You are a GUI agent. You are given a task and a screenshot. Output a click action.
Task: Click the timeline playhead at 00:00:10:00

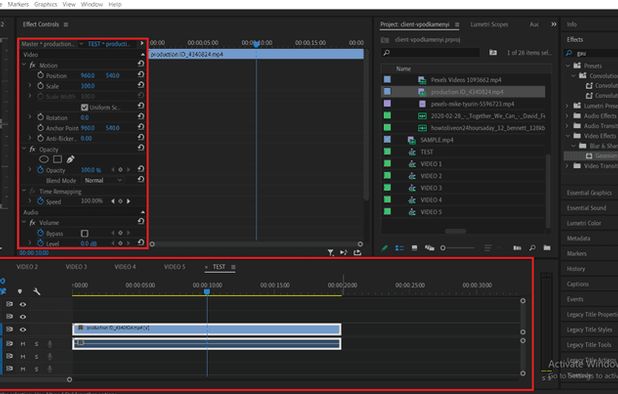tap(207, 292)
